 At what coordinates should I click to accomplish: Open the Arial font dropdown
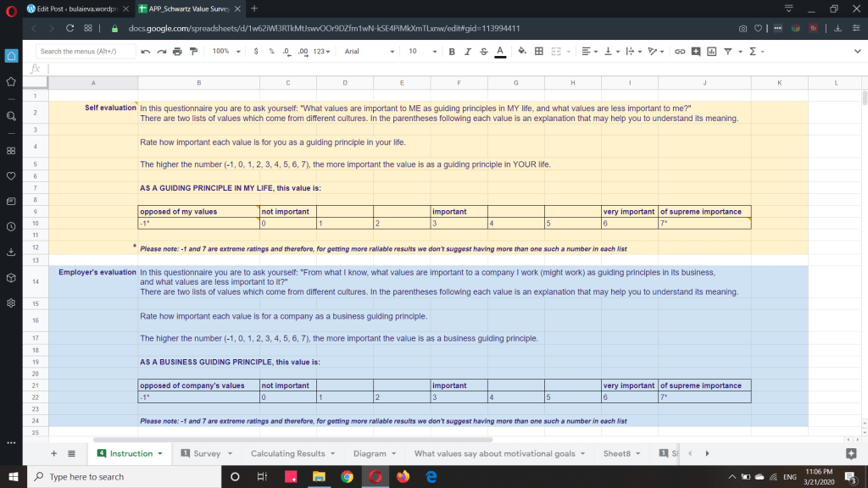click(x=369, y=52)
